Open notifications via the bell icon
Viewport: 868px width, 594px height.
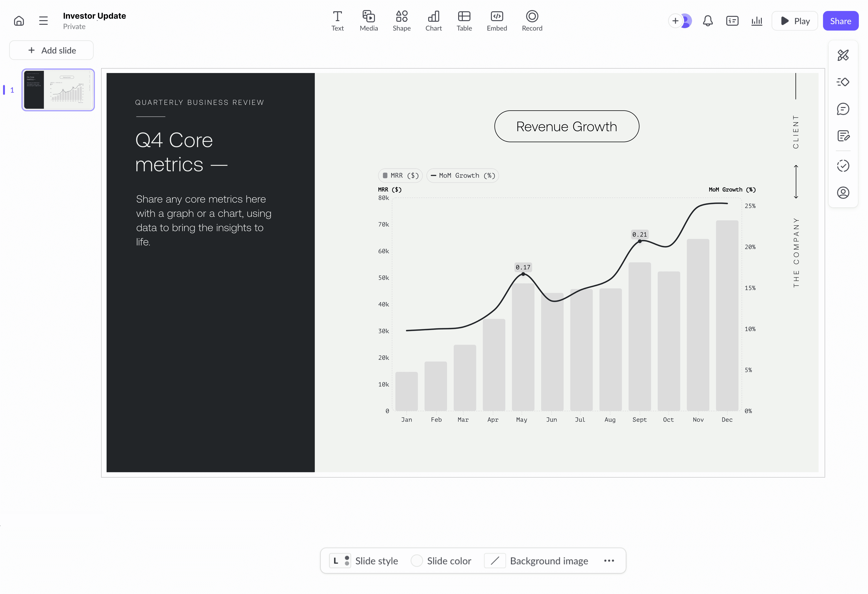point(707,21)
